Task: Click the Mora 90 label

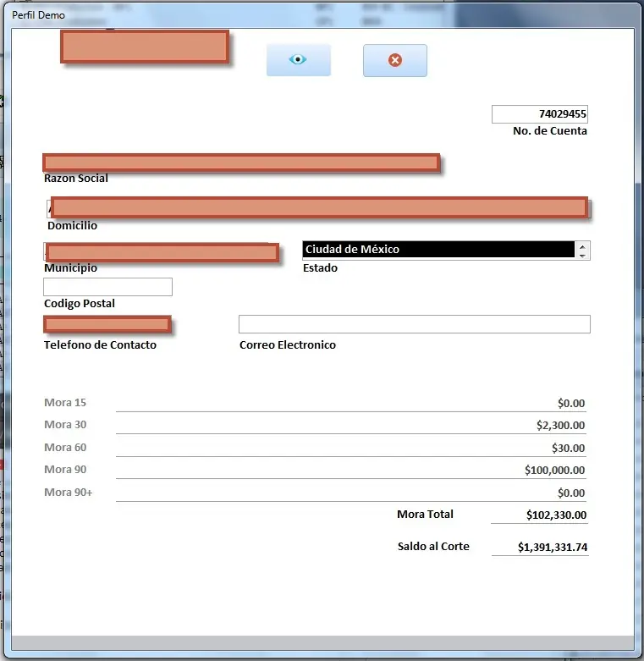Action: (x=65, y=469)
